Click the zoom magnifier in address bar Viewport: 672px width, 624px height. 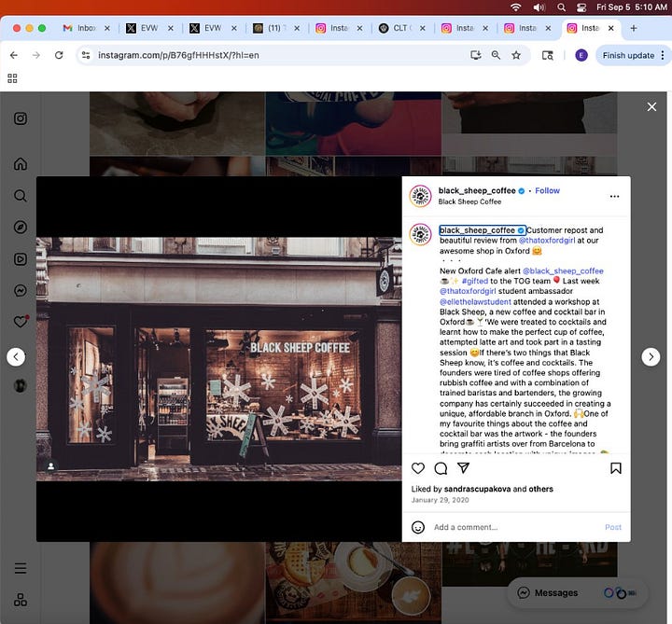(496, 55)
